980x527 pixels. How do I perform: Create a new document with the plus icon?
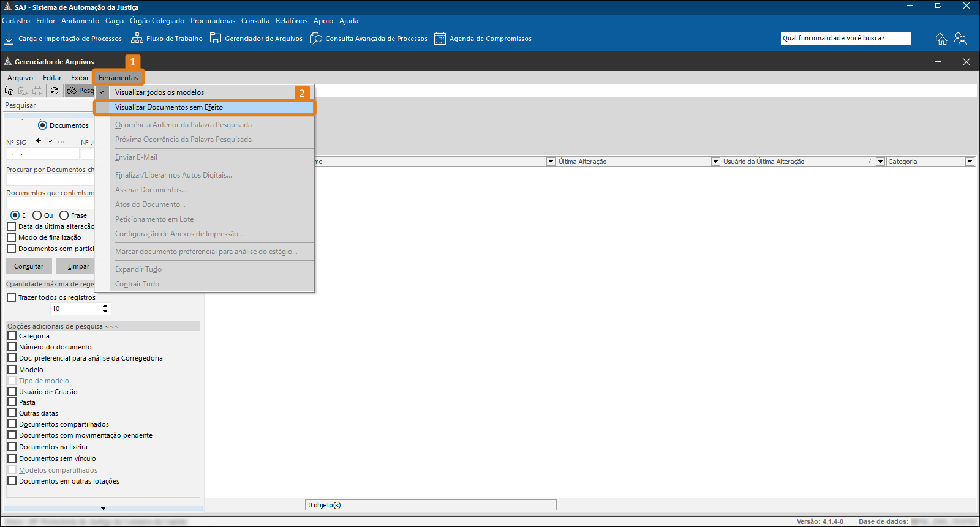click(9, 91)
